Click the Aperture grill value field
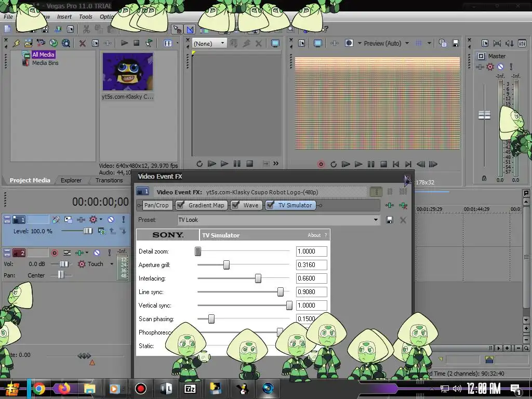Viewport: 532px width, 399px height. click(312, 264)
